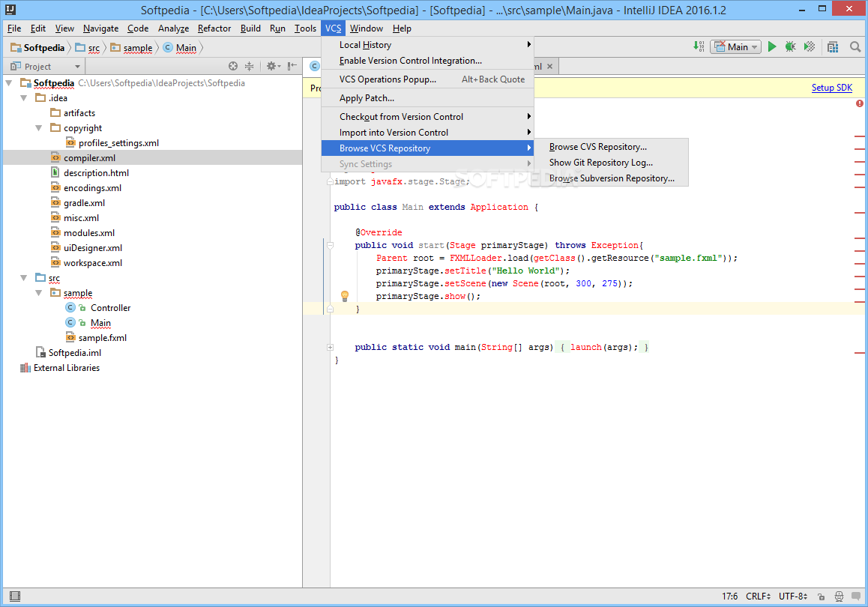Click Softpedia in the navigation breadcrumb
Viewport: 868px width, 607px height.
click(x=37, y=48)
